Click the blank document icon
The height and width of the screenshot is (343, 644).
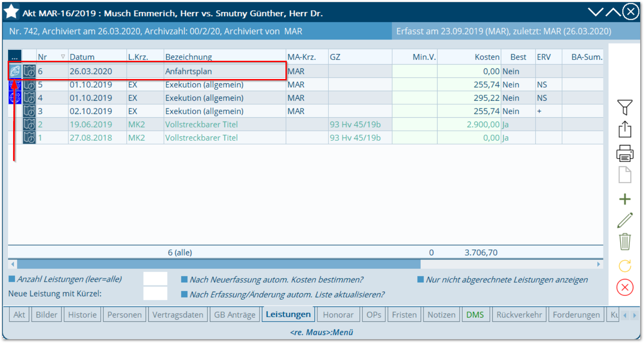(x=625, y=175)
